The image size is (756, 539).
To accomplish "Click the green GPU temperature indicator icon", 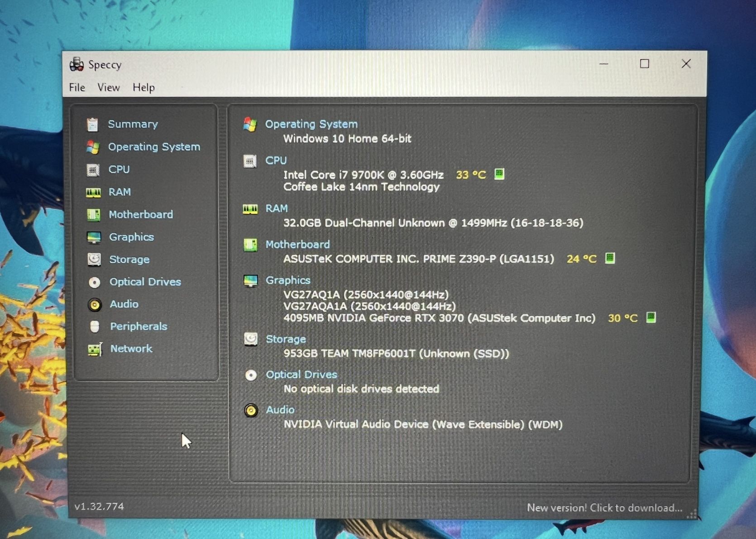I will [x=651, y=318].
